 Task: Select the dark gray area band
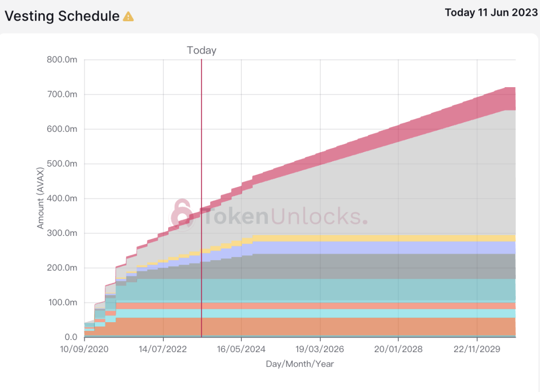click(x=379, y=266)
